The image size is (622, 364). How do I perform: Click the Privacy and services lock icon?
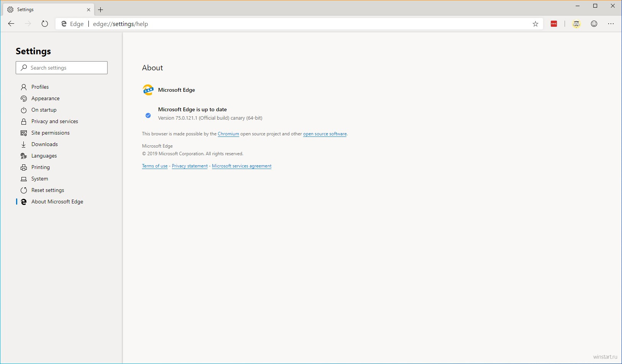pos(24,122)
